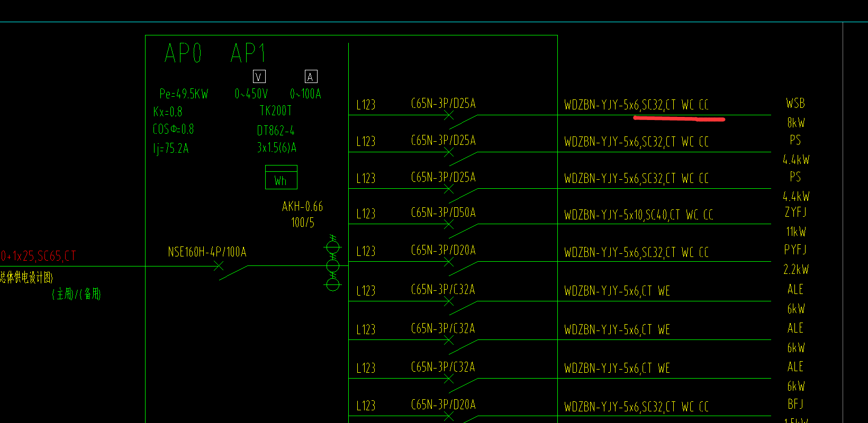Screen dimensions: 868x423
Task: Select the PYFJ load label
Action: pyautogui.click(x=795, y=250)
